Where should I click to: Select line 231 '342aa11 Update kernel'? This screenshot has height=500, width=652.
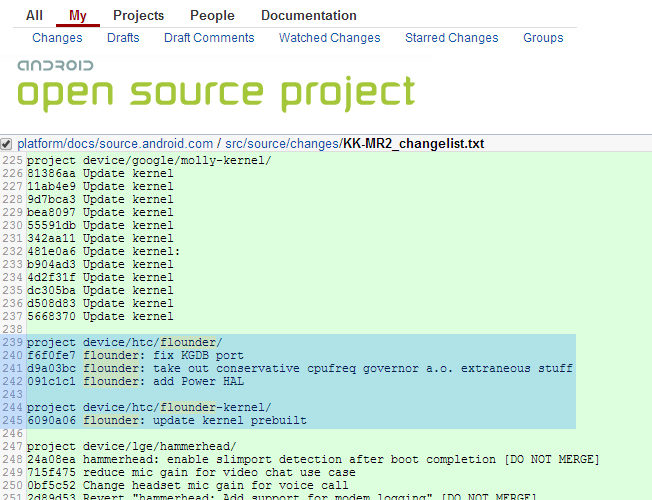(x=100, y=238)
